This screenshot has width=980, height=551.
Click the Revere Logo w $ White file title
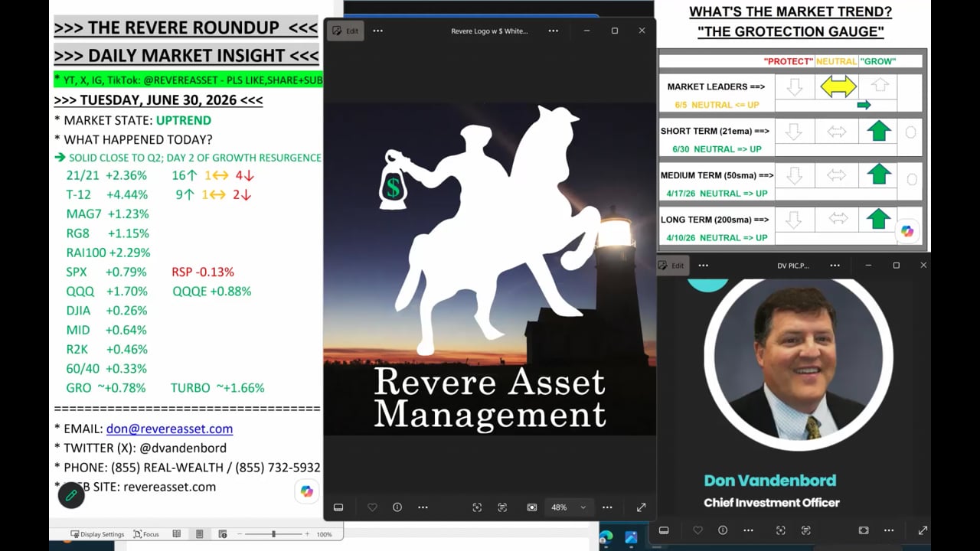(x=489, y=31)
